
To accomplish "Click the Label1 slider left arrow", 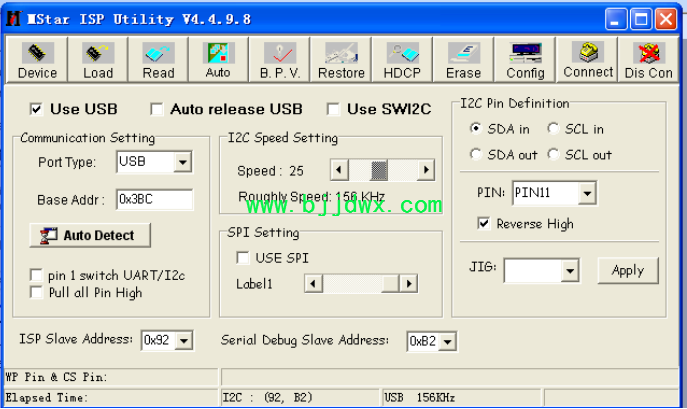I will click(313, 284).
